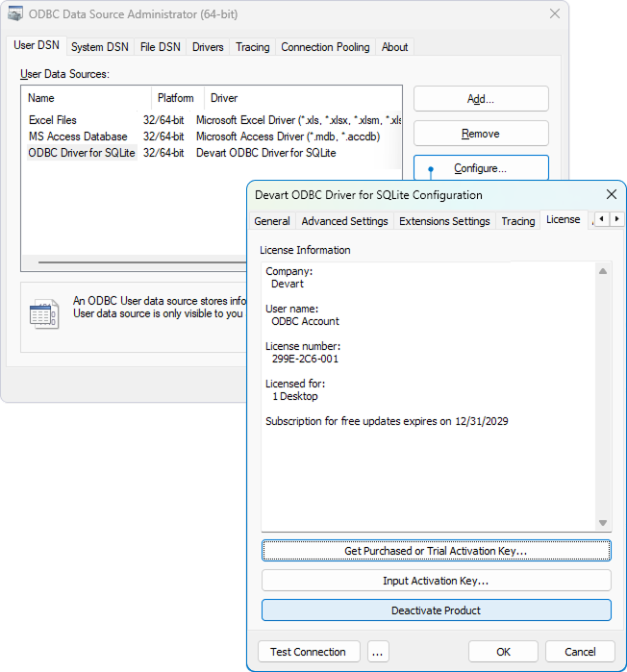Image resolution: width=627 pixels, height=672 pixels.
Task: Select the MS Access Database row
Action: tap(213, 137)
